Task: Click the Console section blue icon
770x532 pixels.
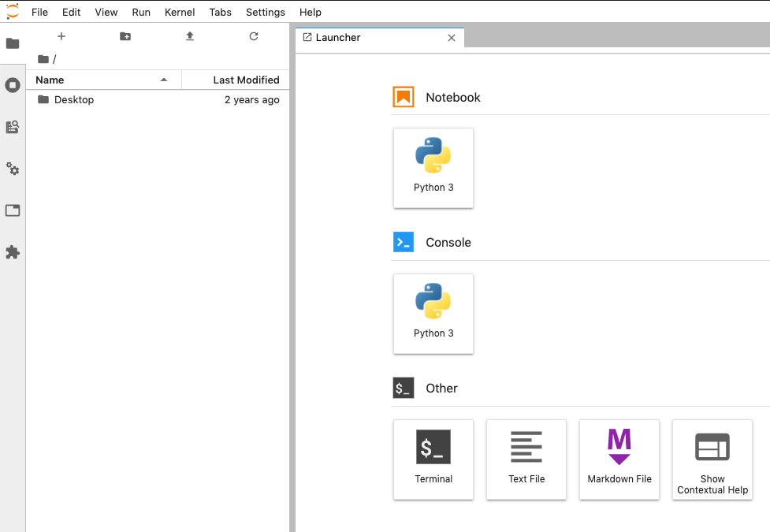Action: click(x=404, y=242)
